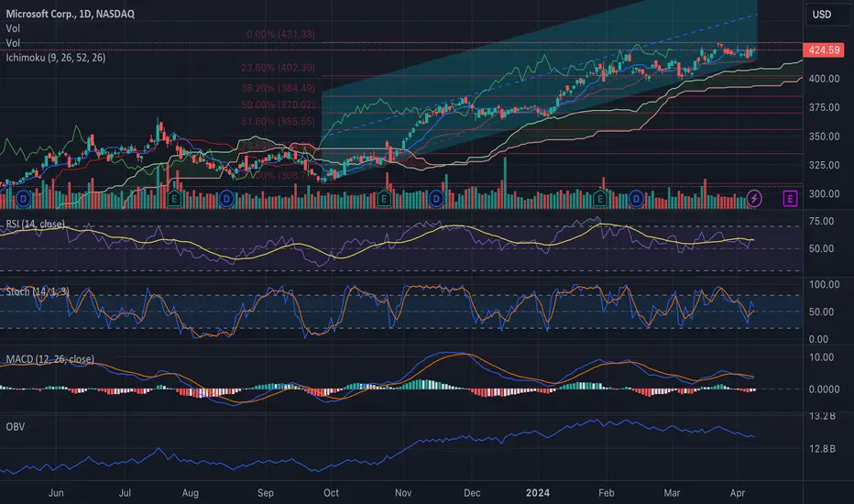Select the first Vol indicator legend
This screenshot has width=854, height=504.
(x=13, y=28)
